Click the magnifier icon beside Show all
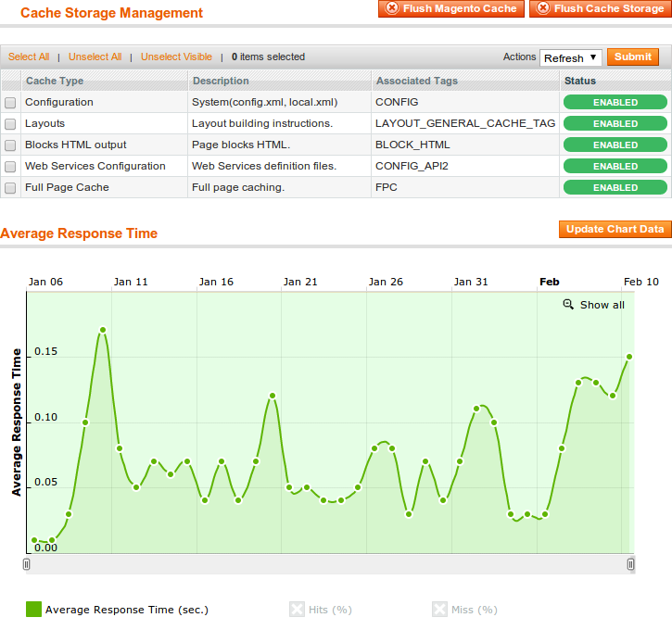The image size is (672, 630). (x=568, y=305)
